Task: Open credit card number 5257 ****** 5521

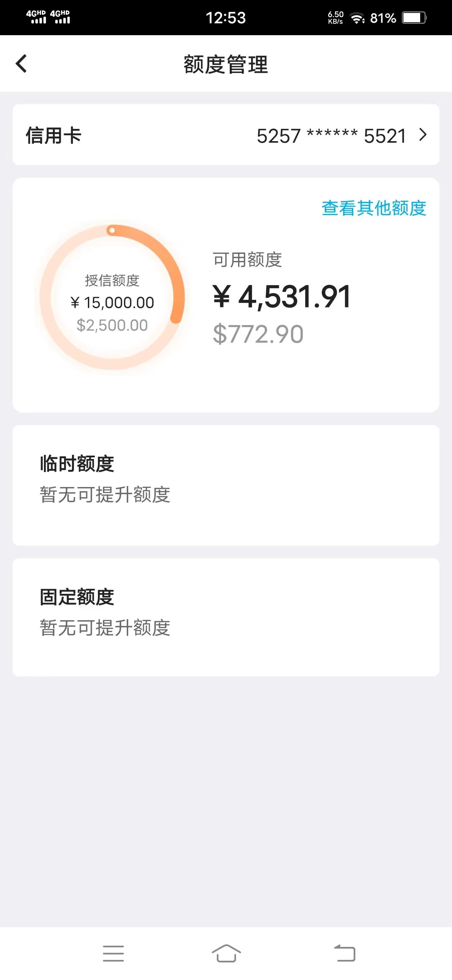Action: (331, 136)
